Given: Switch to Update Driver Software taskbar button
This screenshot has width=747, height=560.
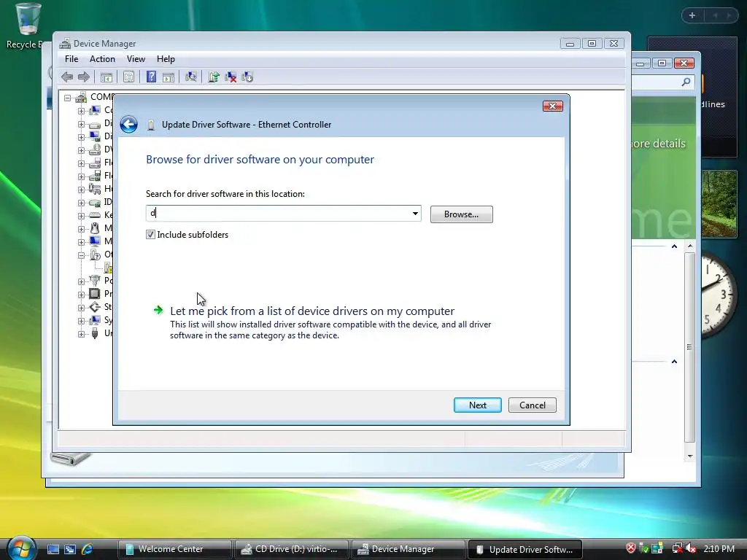Looking at the screenshot, I should (x=526, y=550).
